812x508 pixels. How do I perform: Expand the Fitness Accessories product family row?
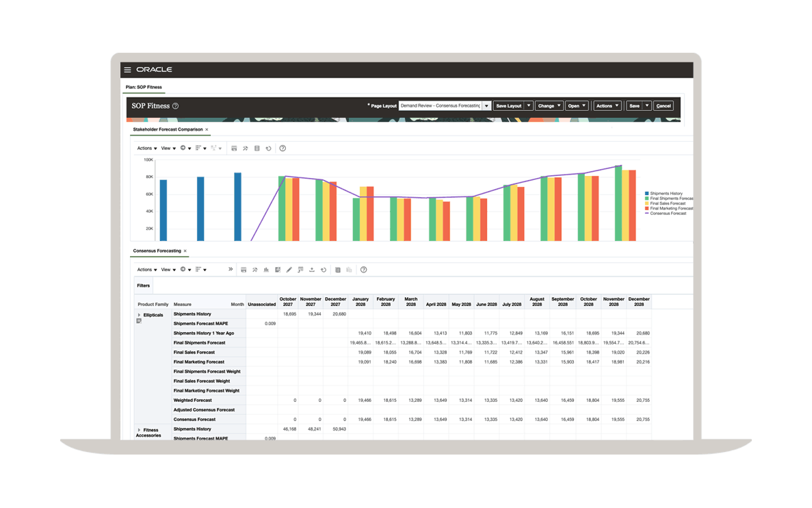[139, 430]
